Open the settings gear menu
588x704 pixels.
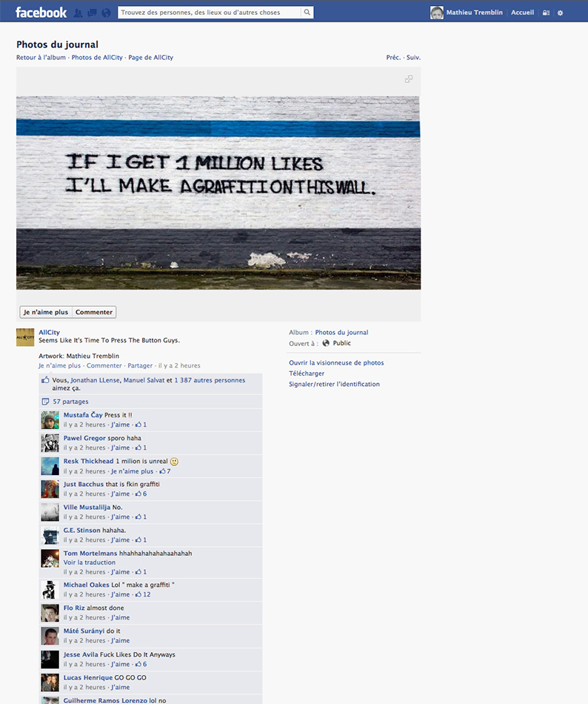tap(560, 13)
